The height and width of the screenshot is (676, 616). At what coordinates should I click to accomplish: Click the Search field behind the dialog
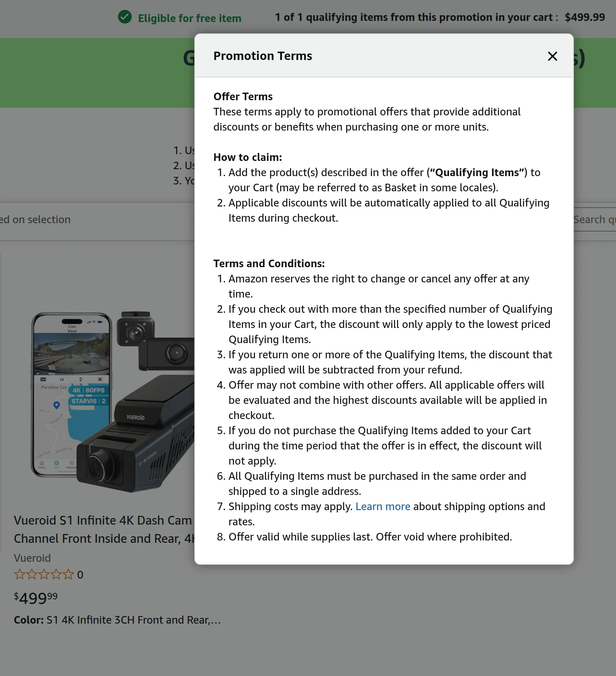(594, 219)
